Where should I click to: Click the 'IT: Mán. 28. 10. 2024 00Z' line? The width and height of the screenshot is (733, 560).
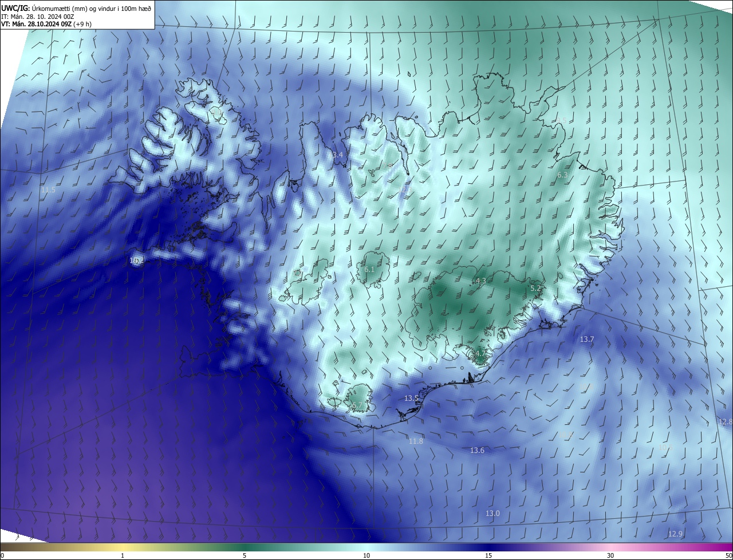coord(37,17)
